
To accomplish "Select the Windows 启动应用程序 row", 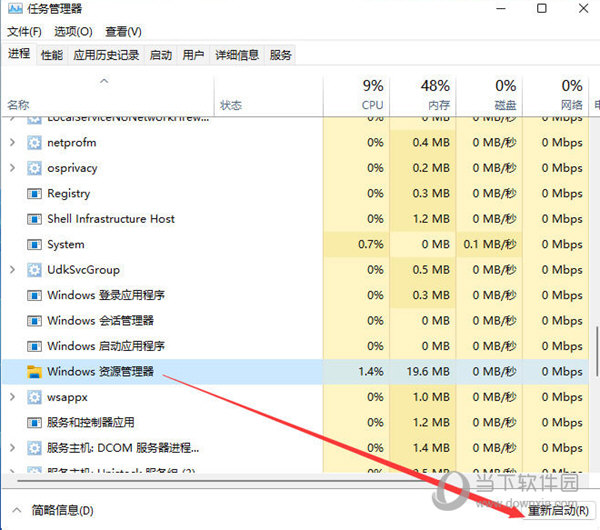I will pos(295,346).
